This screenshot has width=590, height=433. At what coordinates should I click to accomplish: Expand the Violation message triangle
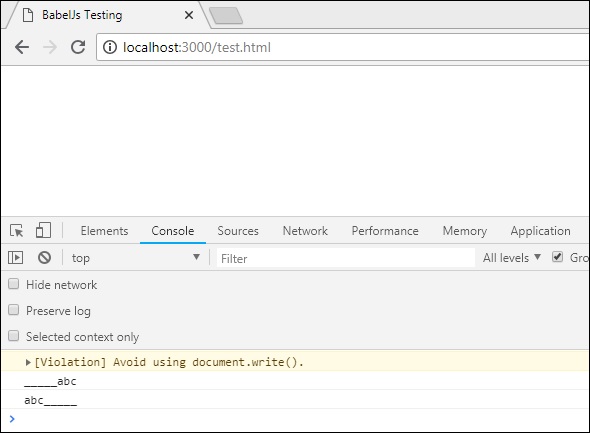(28, 362)
